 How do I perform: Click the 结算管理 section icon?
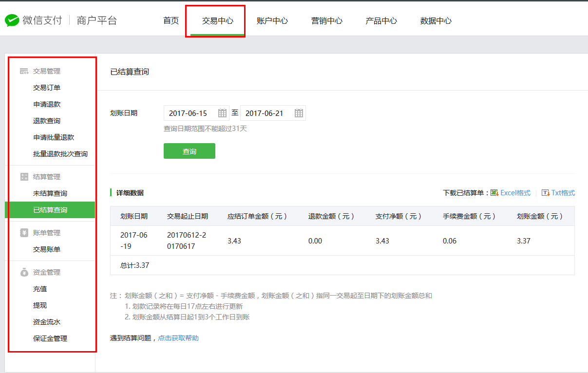24,177
